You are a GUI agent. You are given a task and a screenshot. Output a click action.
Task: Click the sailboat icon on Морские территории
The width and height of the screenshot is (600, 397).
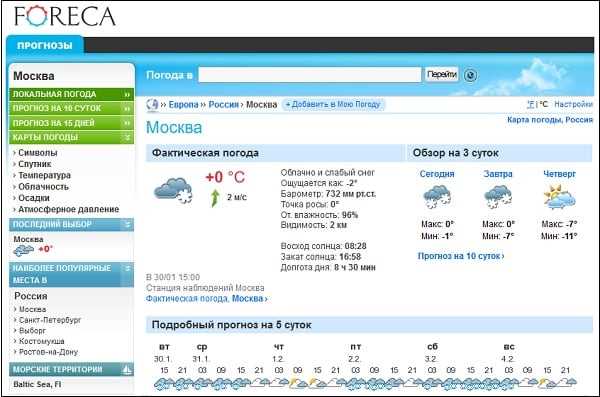(x=126, y=369)
